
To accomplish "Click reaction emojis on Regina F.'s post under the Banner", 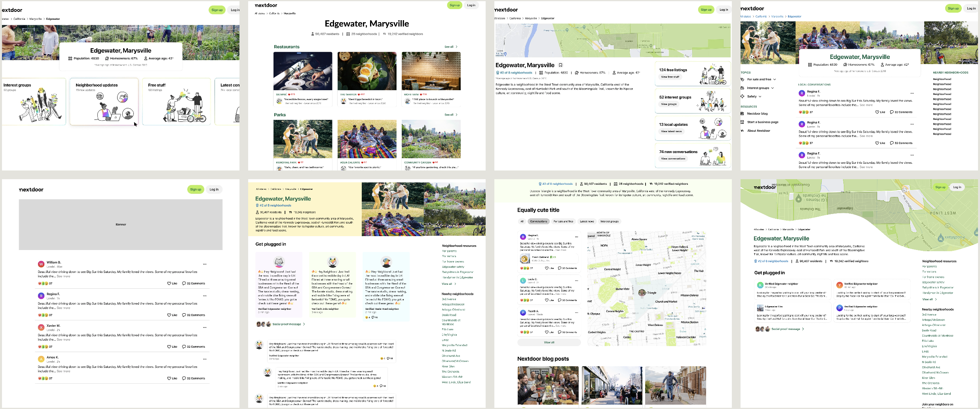I will coord(43,315).
